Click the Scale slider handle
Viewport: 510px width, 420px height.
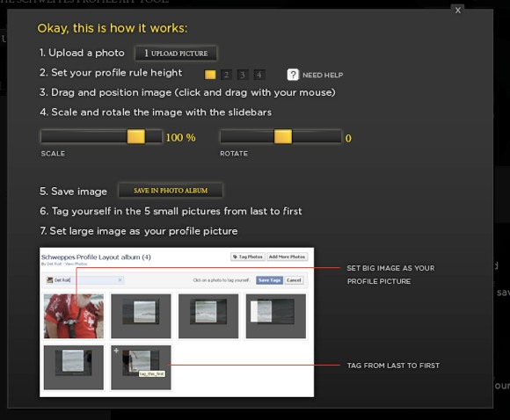[136, 136]
